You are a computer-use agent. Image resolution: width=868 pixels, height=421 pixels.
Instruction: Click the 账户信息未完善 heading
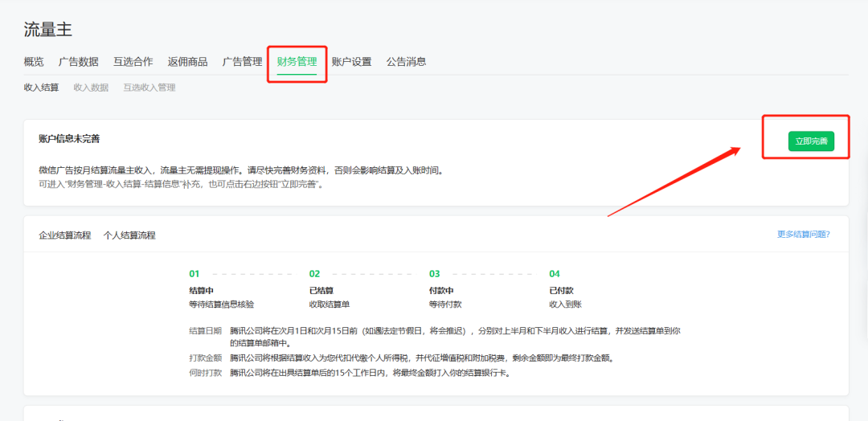[69, 139]
